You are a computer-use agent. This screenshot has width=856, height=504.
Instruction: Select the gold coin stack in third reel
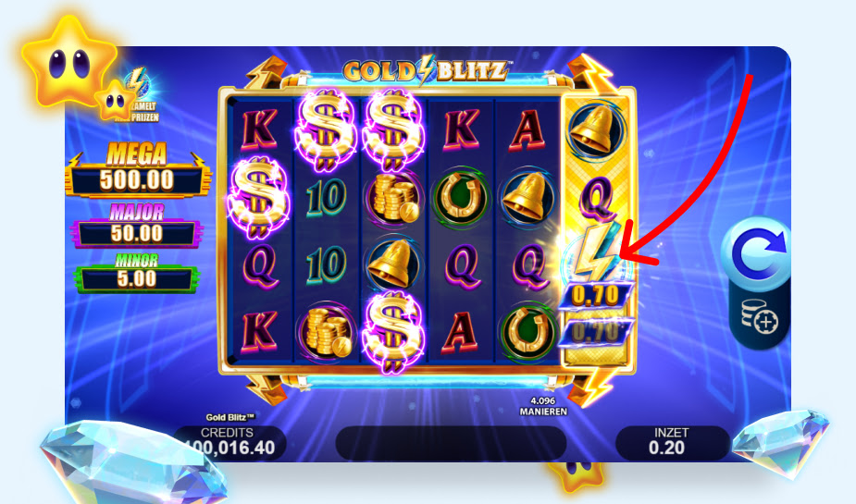click(x=392, y=198)
